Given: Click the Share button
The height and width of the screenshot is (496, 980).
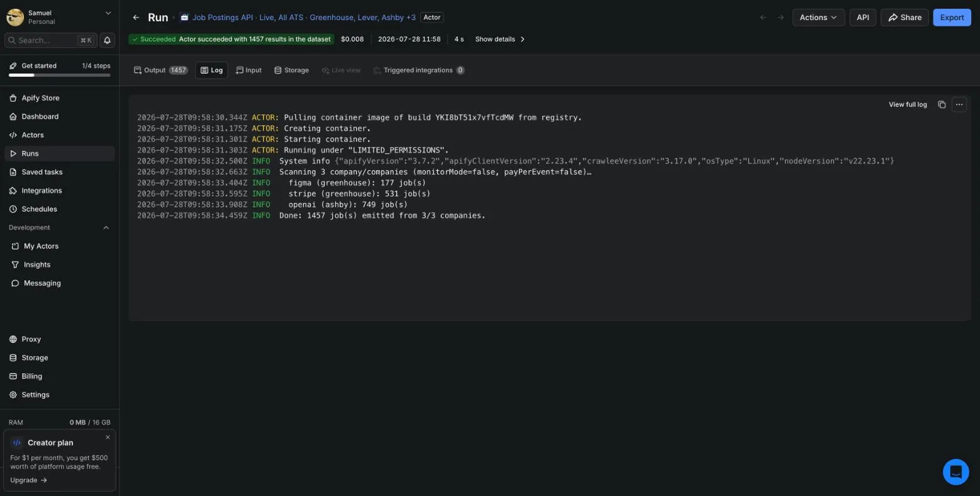Looking at the screenshot, I should (x=905, y=18).
